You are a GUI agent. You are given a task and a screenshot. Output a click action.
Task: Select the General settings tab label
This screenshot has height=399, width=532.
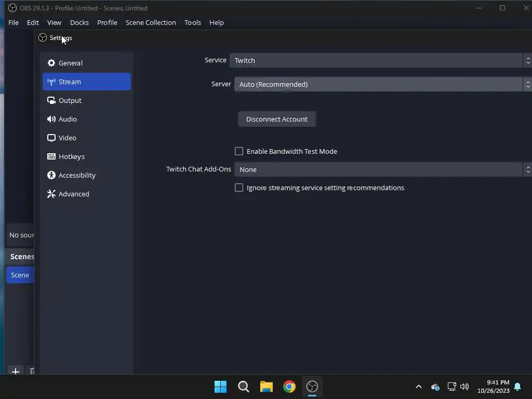71,63
